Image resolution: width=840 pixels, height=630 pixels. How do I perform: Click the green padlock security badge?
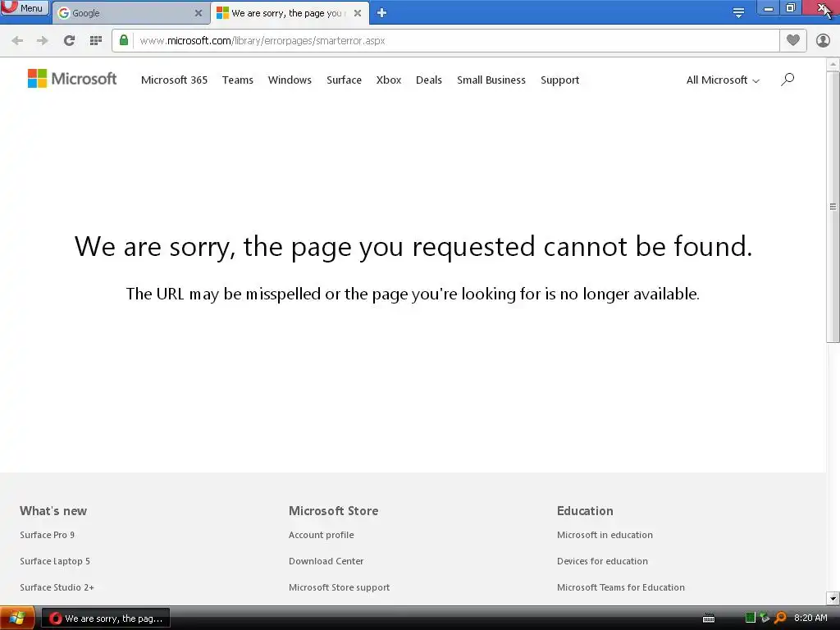[x=124, y=40]
